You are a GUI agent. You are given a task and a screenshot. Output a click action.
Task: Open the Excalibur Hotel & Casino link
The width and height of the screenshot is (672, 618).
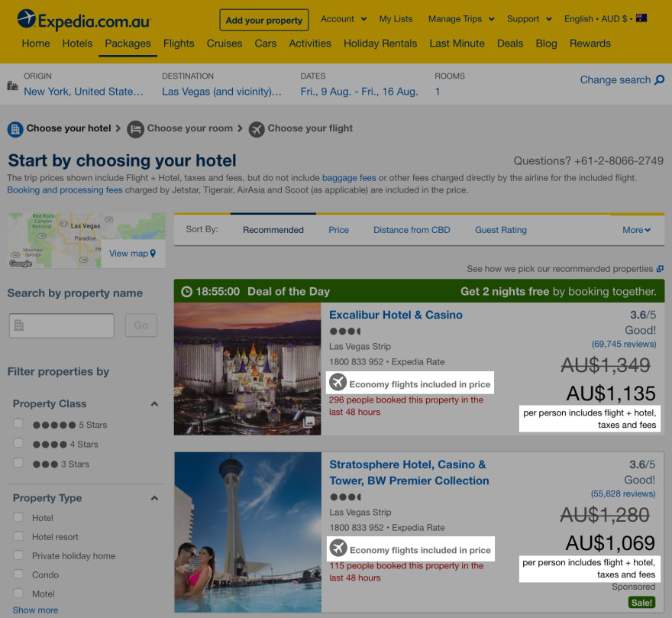(x=396, y=315)
